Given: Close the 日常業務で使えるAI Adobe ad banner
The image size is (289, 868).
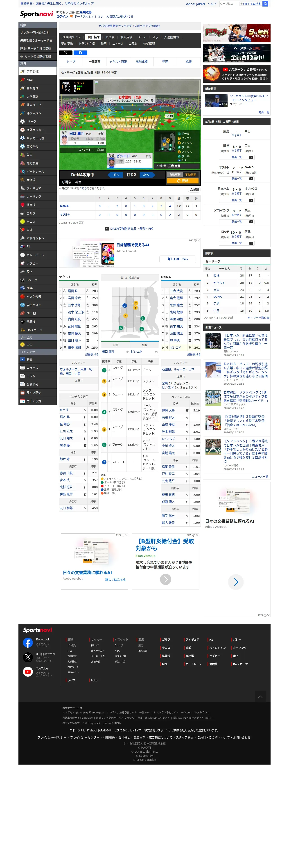Looking at the screenshot, I should [199, 240].
